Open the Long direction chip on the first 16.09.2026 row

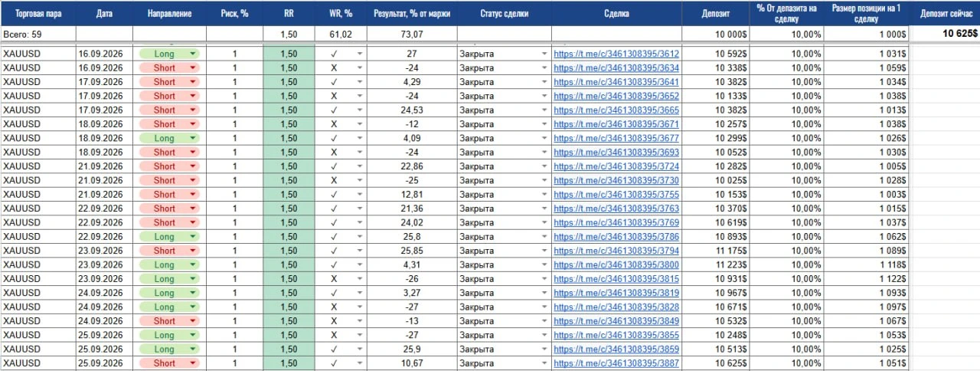pyautogui.click(x=169, y=54)
